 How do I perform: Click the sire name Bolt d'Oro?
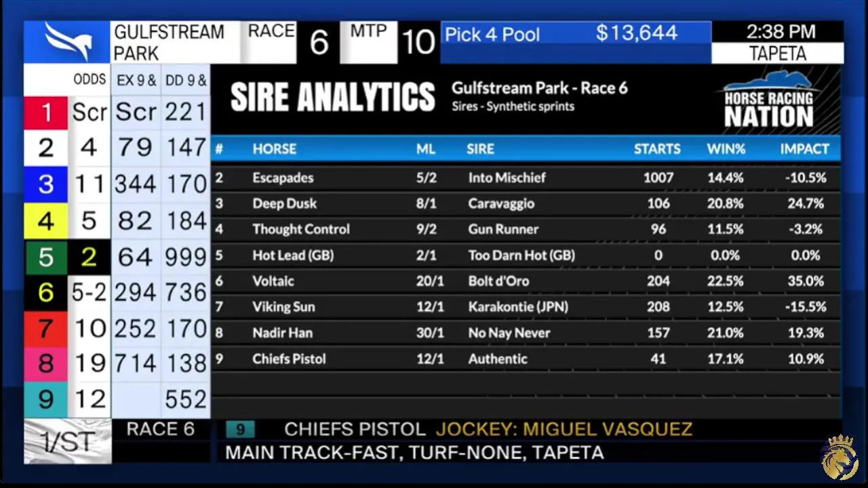(498, 281)
